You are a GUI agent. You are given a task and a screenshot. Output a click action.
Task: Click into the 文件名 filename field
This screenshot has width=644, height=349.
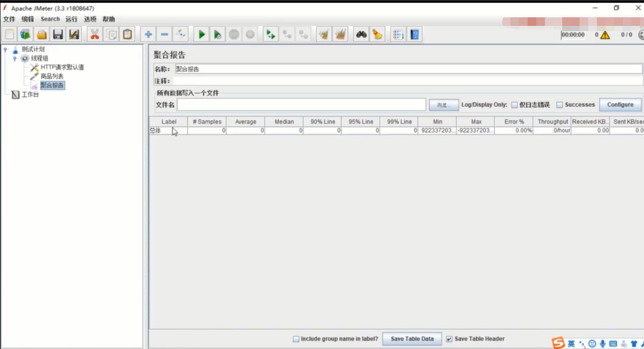click(x=301, y=105)
